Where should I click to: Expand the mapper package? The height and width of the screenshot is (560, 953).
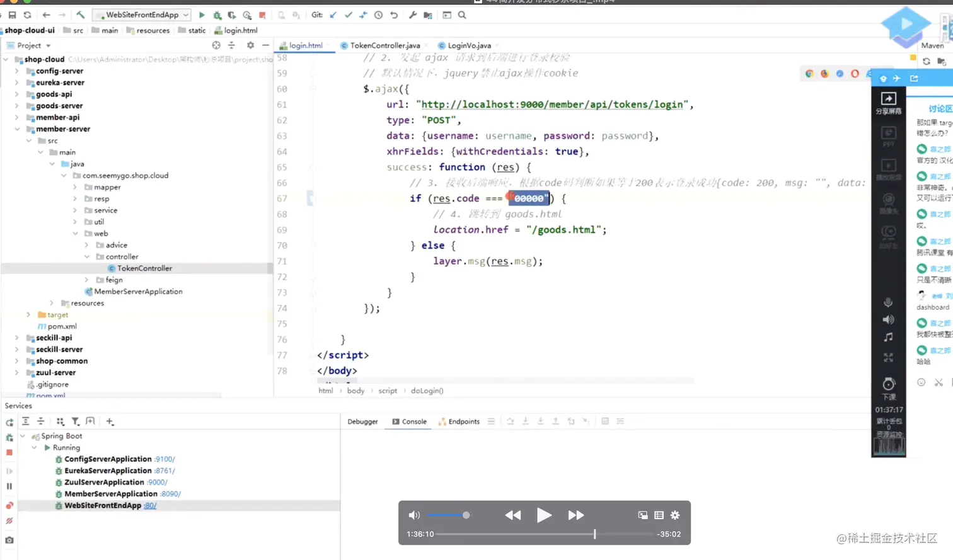(x=75, y=187)
